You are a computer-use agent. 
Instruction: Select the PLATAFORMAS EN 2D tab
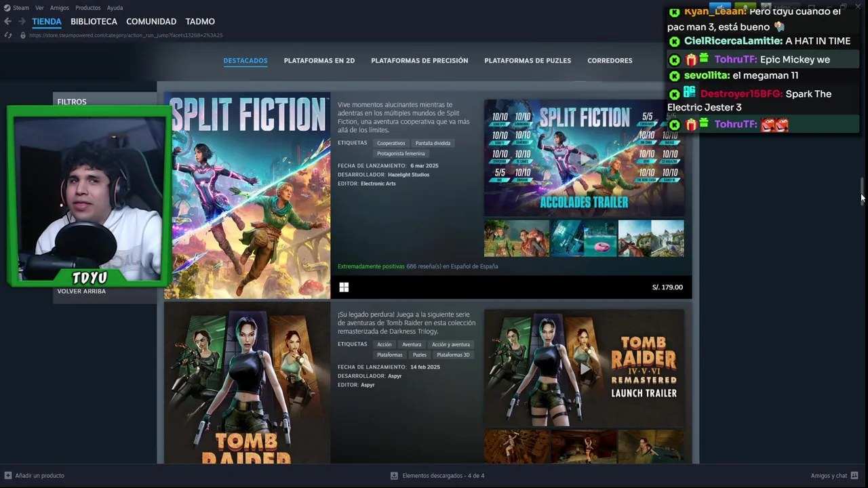click(x=319, y=60)
